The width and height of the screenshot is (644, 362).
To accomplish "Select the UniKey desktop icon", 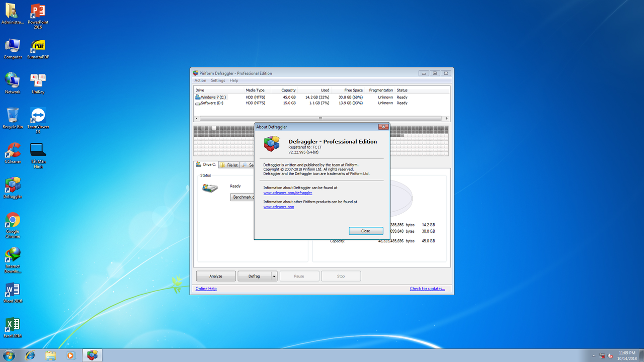I will tap(38, 83).
